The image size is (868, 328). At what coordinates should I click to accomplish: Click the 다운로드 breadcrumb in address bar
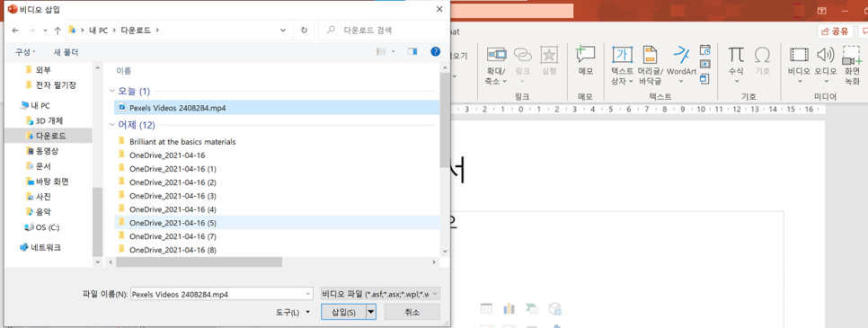point(136,31)
